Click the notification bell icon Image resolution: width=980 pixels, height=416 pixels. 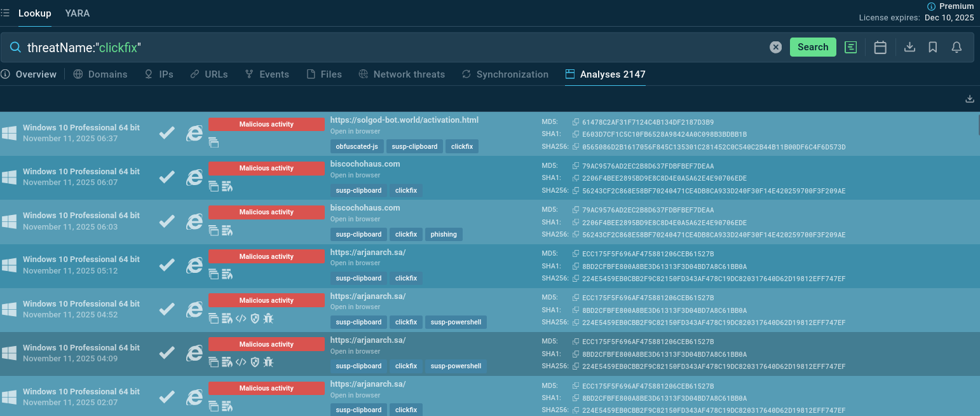coord(956,47)
